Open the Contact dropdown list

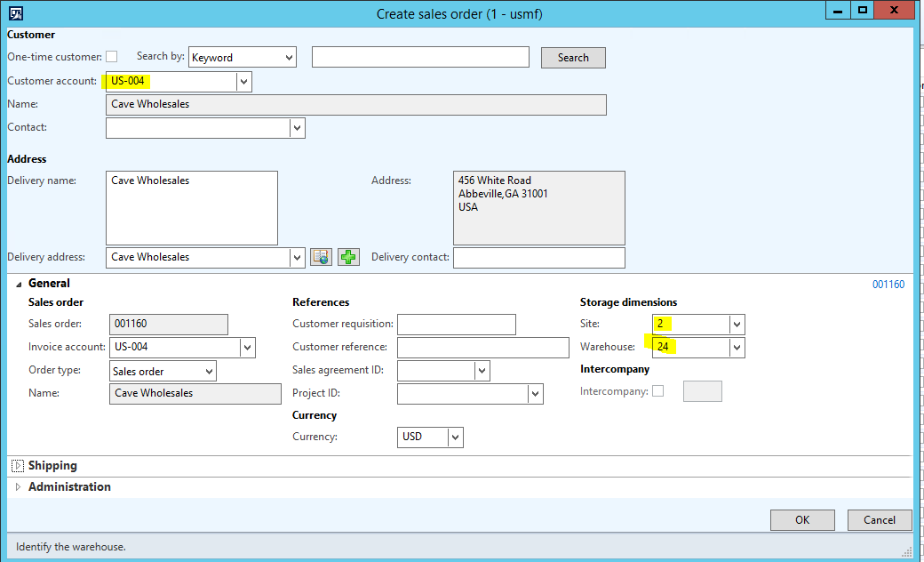click(297, 128)
